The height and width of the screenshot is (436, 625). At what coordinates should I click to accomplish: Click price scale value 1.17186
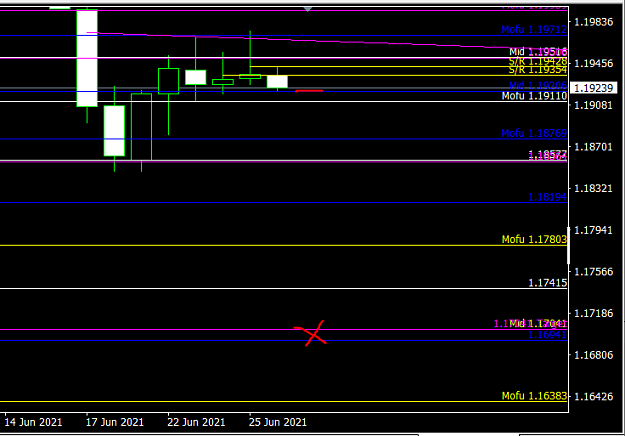coord(593,314)
